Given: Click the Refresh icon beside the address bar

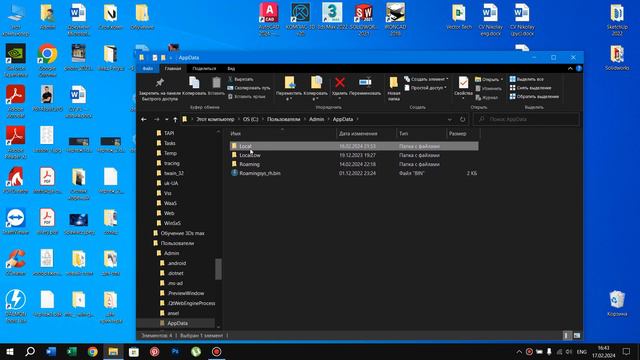Looking at the screenshot, I should tap(462, 119).
